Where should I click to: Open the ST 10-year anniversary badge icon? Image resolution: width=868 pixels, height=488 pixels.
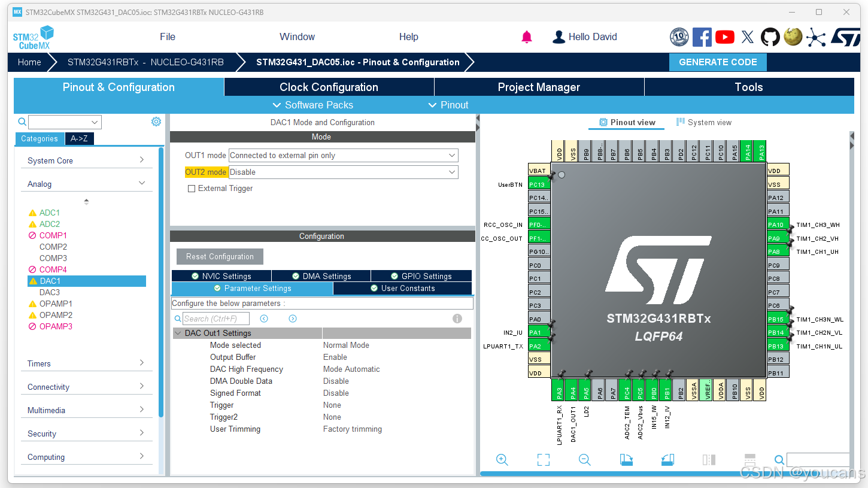[x=679, y=37]
